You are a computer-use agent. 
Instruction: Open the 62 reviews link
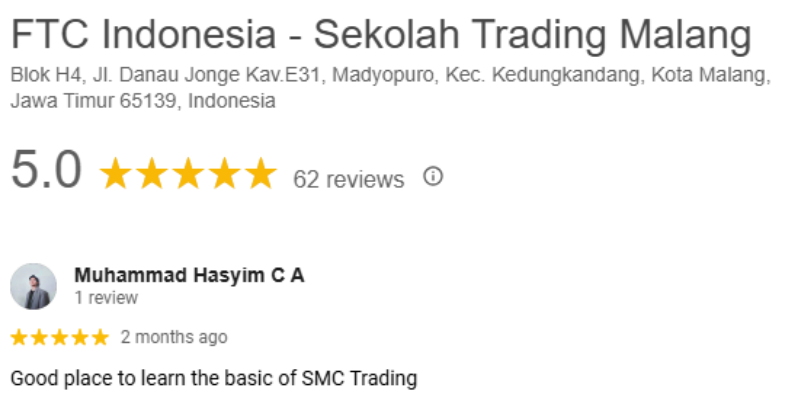(x=348, y=179)
